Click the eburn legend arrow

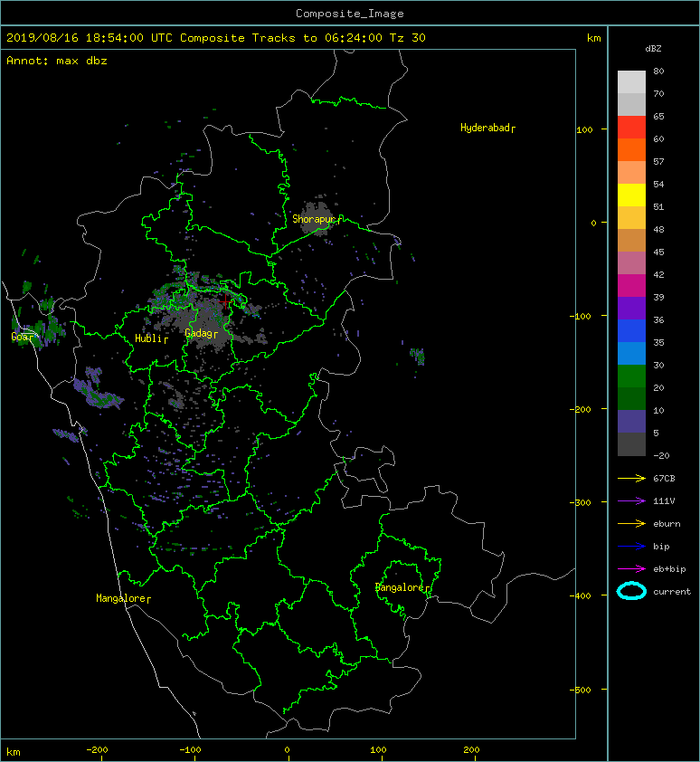click(631, 524)
